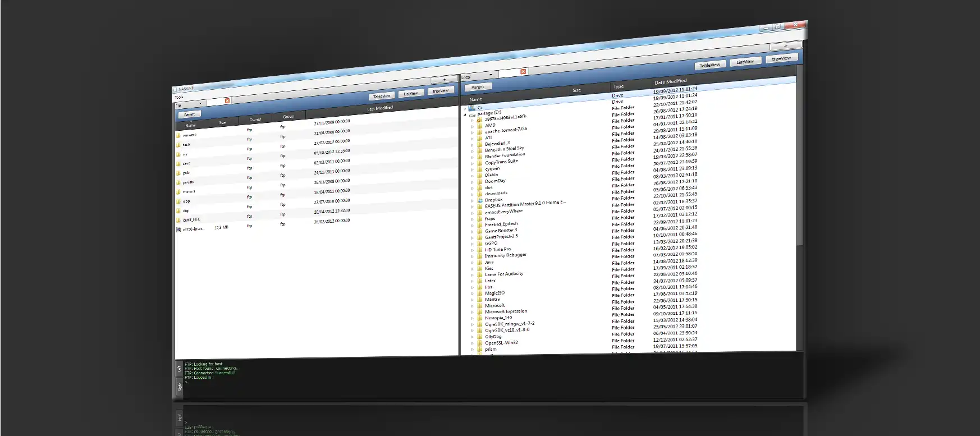Screen dimensions: 980x436
Task: Switch FTP pane to TableView
Action: [382, 96]
